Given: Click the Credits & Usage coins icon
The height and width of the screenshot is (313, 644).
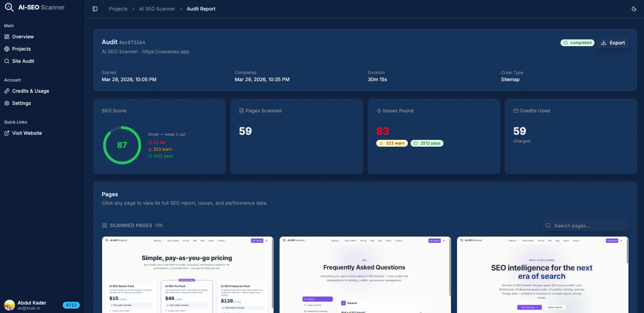Looking at the screenshot, I should point(7,91).
